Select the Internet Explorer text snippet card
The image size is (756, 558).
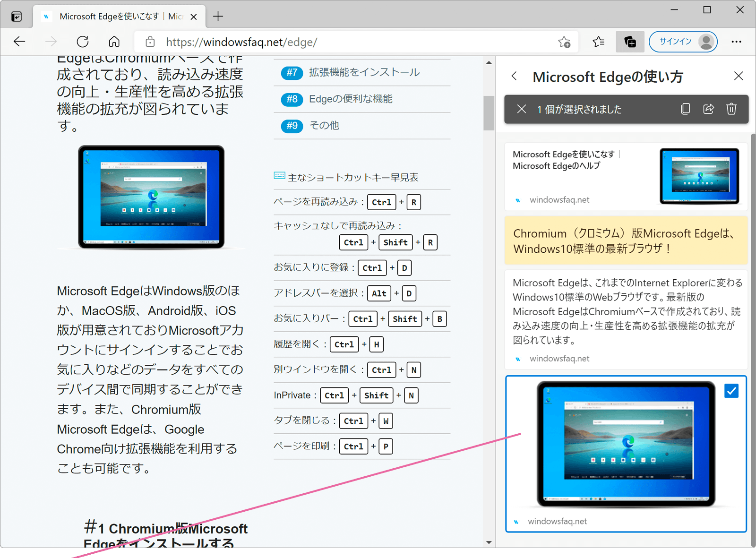(626, 319)
